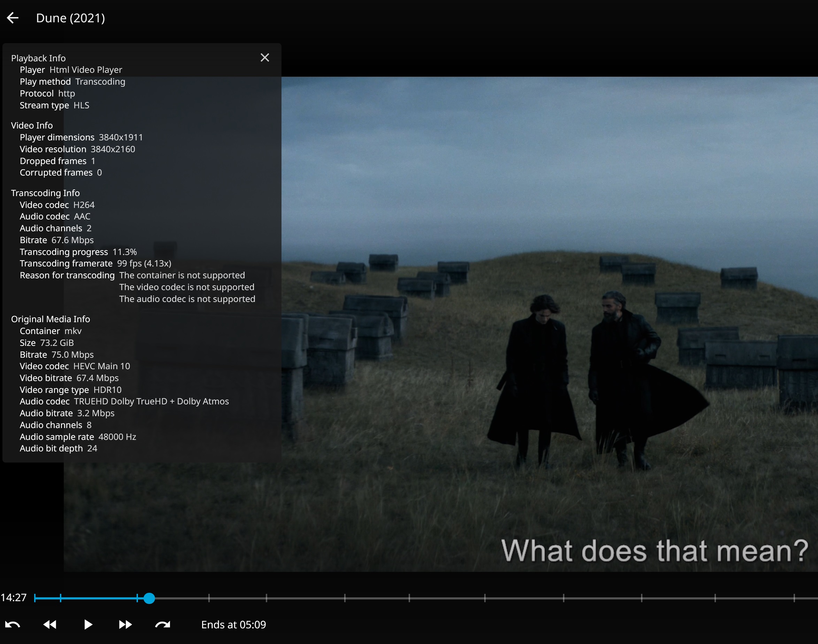Click the 14:27 current time label

coord(14,598)
